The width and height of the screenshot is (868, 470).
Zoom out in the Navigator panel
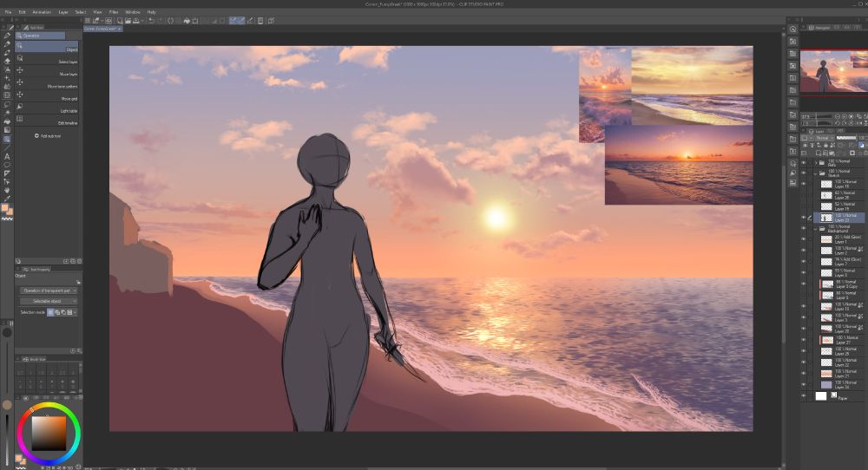837,116
